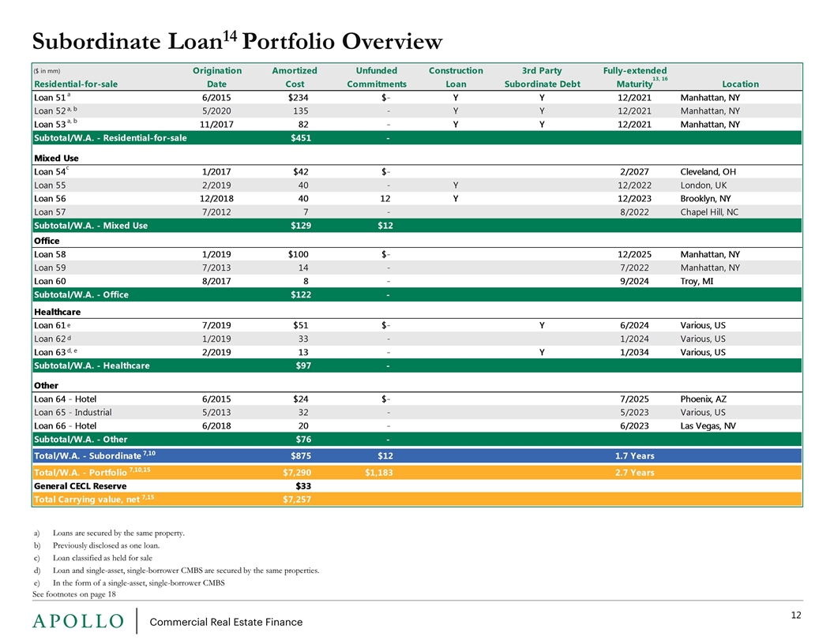The height and width of the screenshot is (644, 834).
Task: Select the 3rd Party Subordinate Debt header
Action: (542, 77)
